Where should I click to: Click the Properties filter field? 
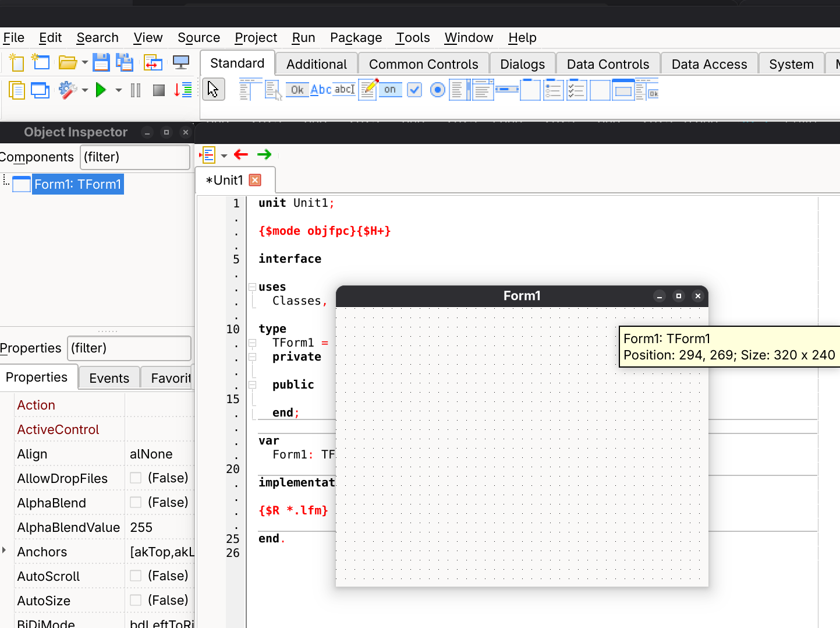pyautogui.click(x=129, y=348)
